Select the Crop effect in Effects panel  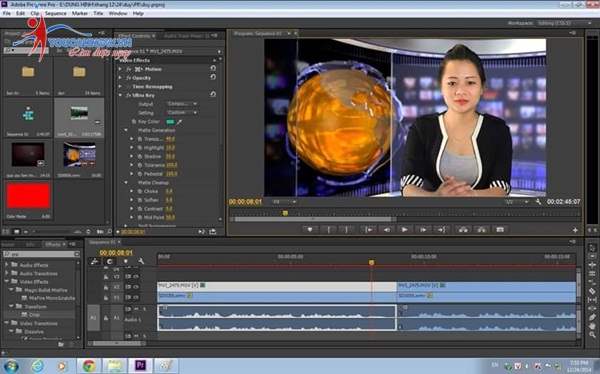point(34,315)
